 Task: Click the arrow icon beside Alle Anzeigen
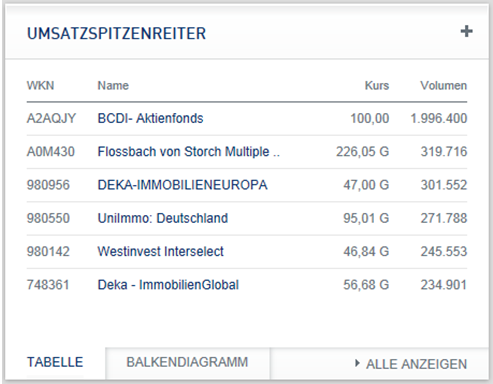tap(357, 363)
